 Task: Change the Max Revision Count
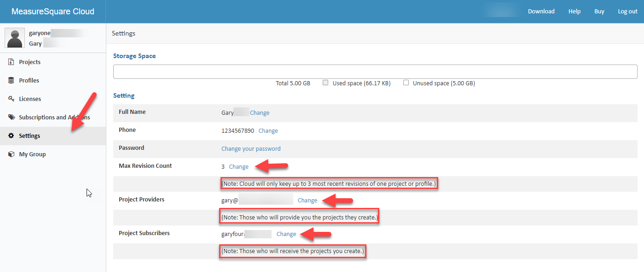tap(238, 167)
